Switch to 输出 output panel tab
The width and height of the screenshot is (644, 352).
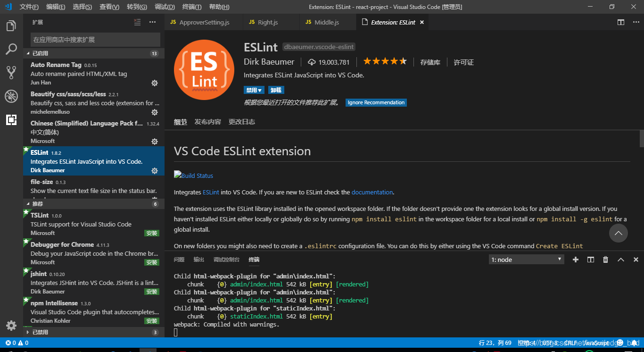(199, 260)
